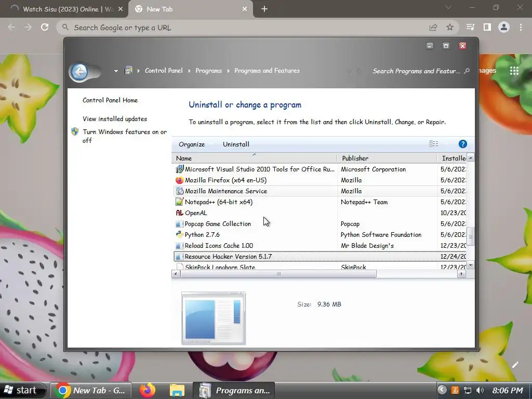Click the customize pencil icon on New Tab
532x399 pixels.
515,365
